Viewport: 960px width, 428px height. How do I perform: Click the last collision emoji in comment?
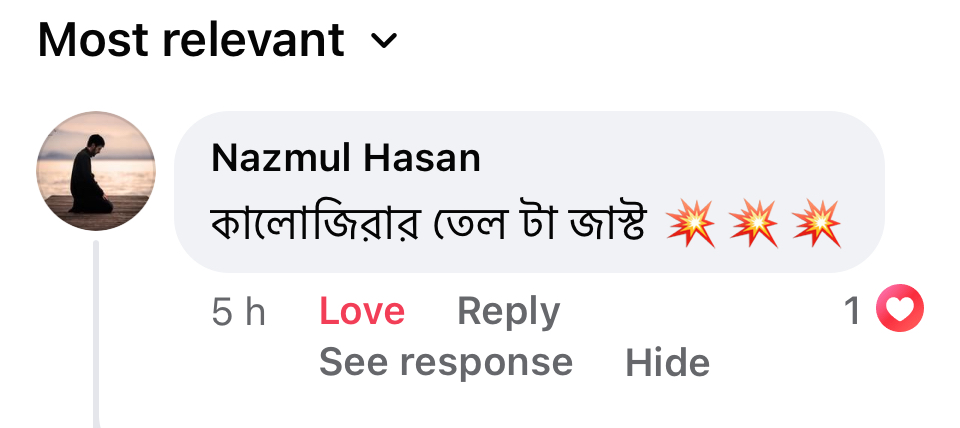[817, 223]
